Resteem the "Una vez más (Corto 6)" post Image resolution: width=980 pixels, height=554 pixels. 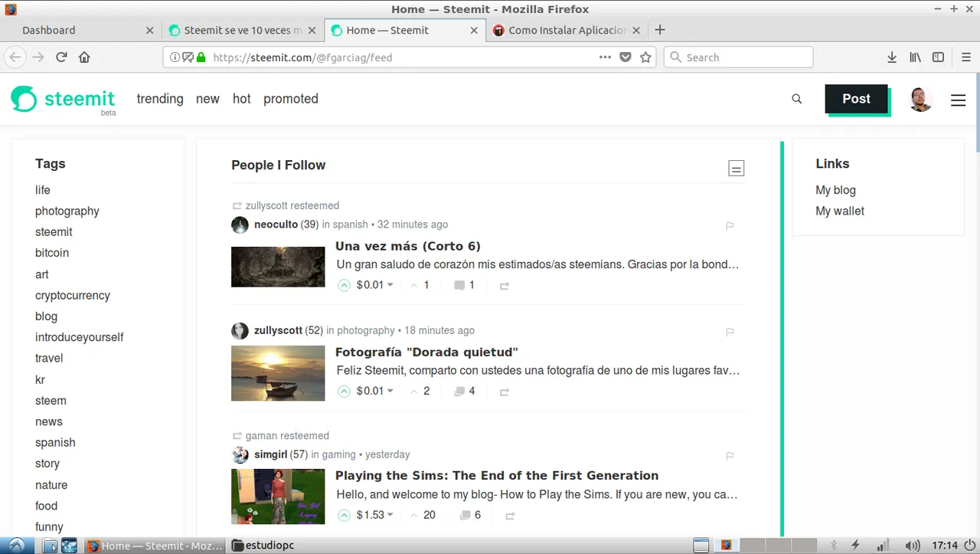click(x=504, y=286)
